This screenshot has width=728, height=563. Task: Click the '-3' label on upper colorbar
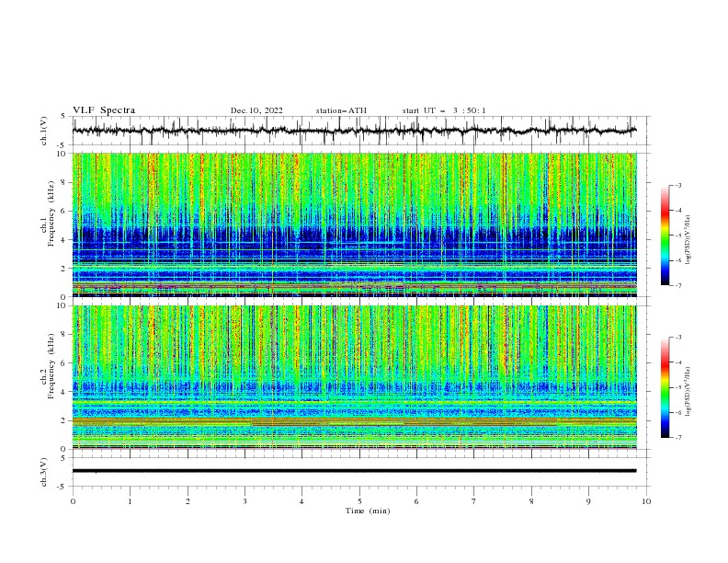(677, 185)
